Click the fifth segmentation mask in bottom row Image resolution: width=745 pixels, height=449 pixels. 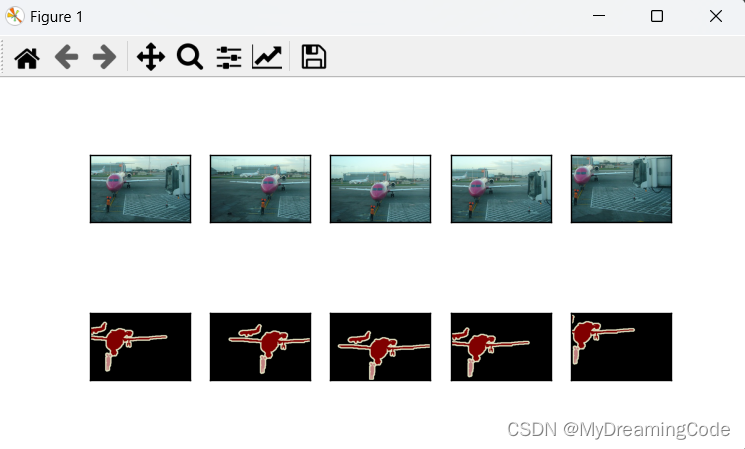[621, 347]
